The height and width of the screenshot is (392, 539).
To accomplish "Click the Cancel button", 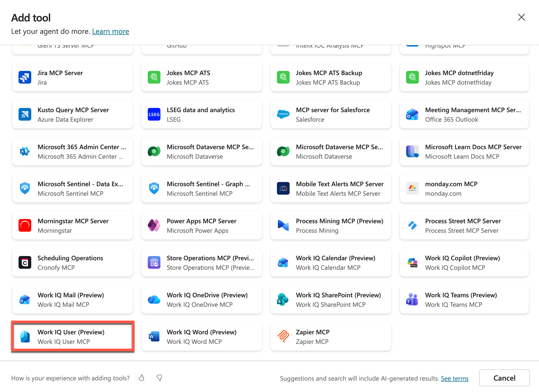I will pyautogui.click(x=504, y=378).
